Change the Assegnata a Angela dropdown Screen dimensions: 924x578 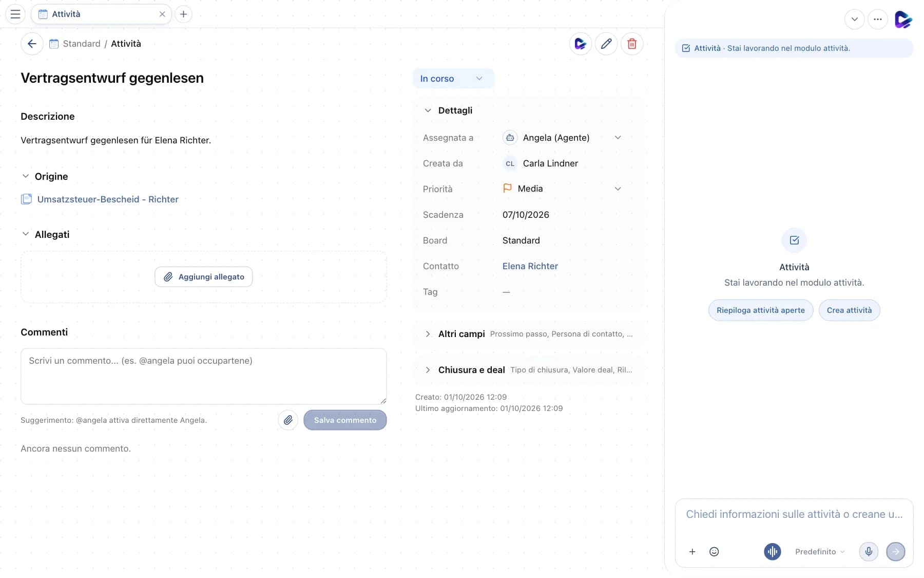coord(562,138)
